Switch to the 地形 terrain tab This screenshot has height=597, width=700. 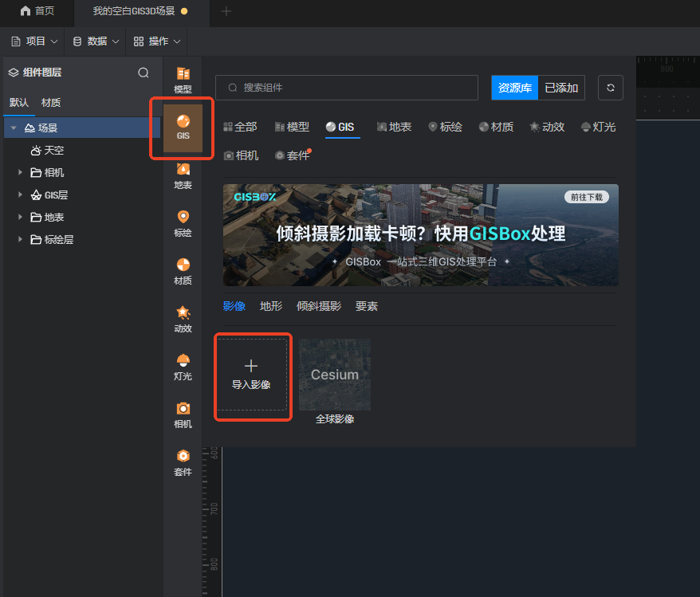coord(271,306)
